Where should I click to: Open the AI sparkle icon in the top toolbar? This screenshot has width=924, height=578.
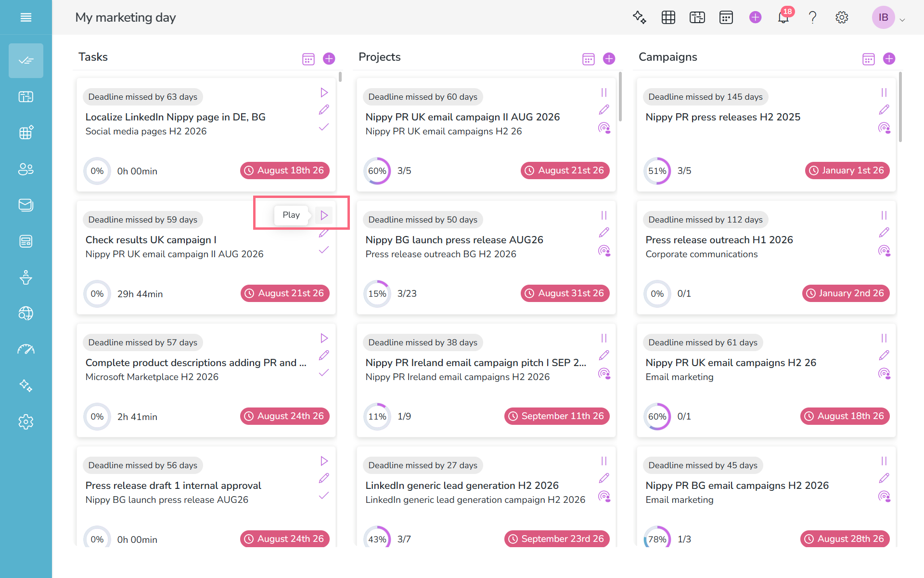click(639, 17)
